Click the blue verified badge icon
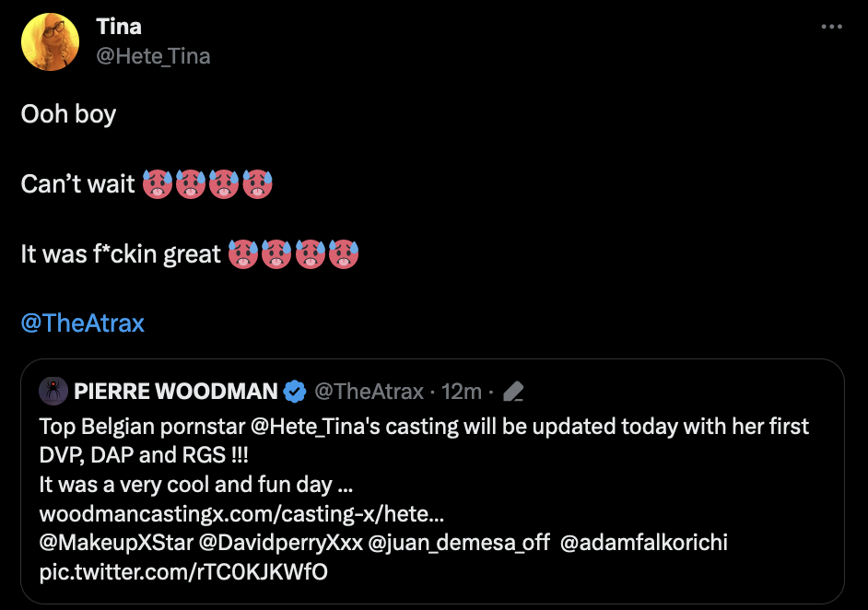This screenshot has height=610, width=868. [x=295, y=392]
